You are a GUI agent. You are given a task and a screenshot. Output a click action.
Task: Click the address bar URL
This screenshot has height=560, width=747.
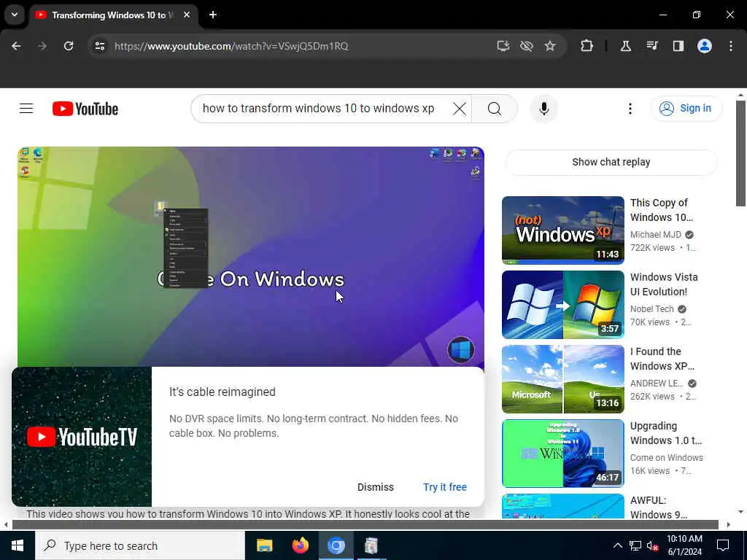pyautogui.click(x=231, y=46)
